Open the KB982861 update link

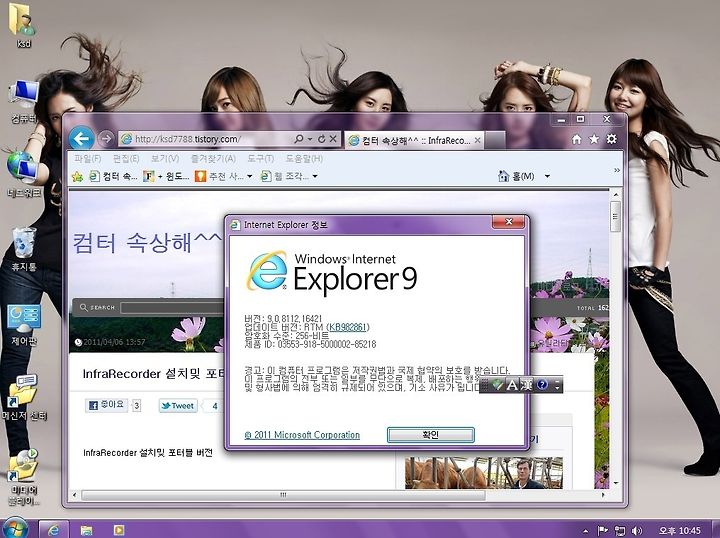point(348,327)
